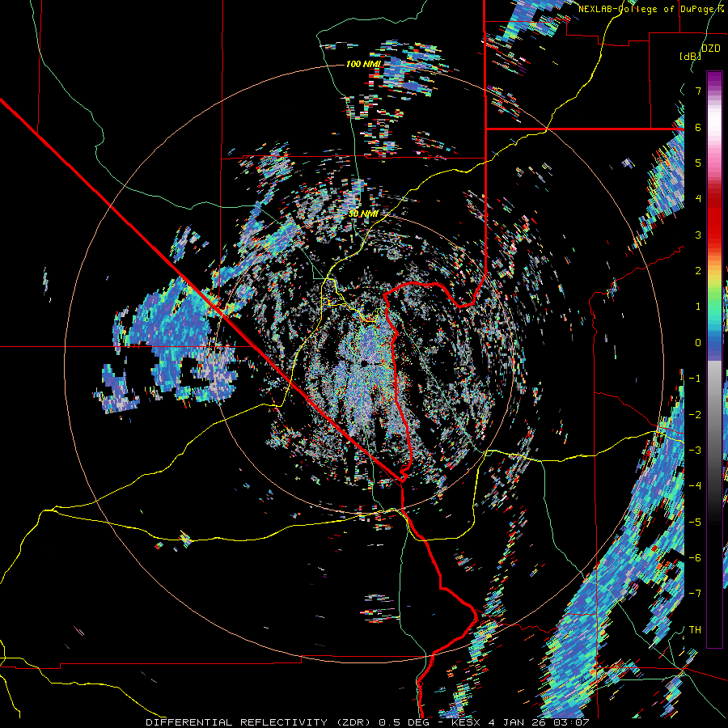
Task: Click the color scale value -6
Action: pos(695,558)
